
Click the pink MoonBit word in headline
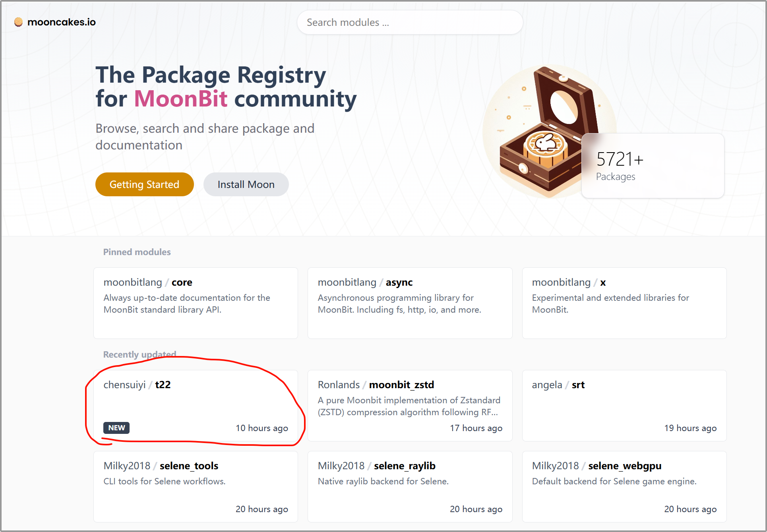(x=181, y=99)
